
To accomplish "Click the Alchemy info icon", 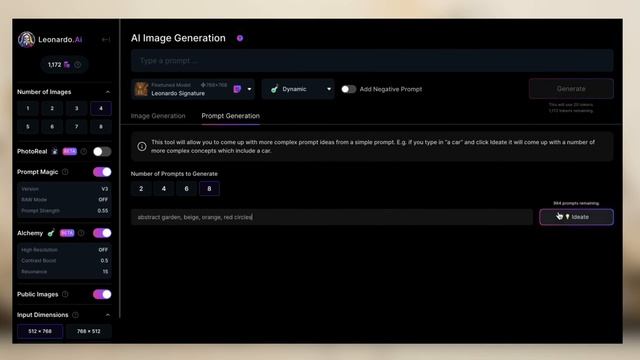I will pos(81,233).
